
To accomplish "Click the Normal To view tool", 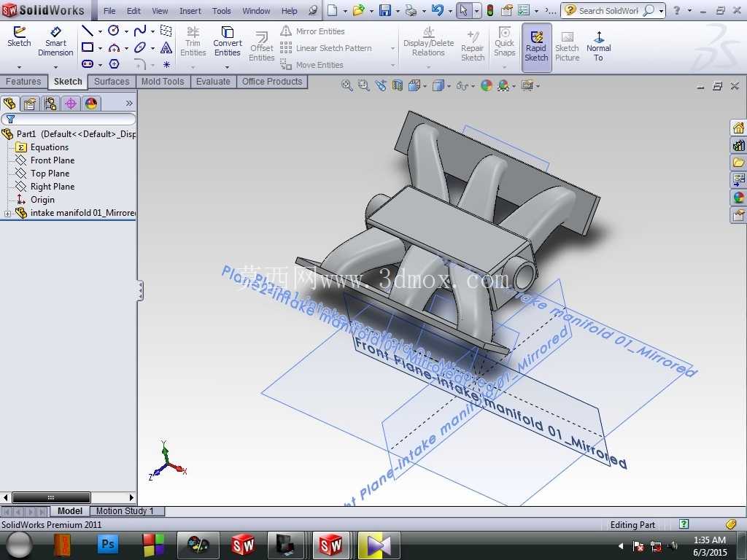I will coord(598,46).
